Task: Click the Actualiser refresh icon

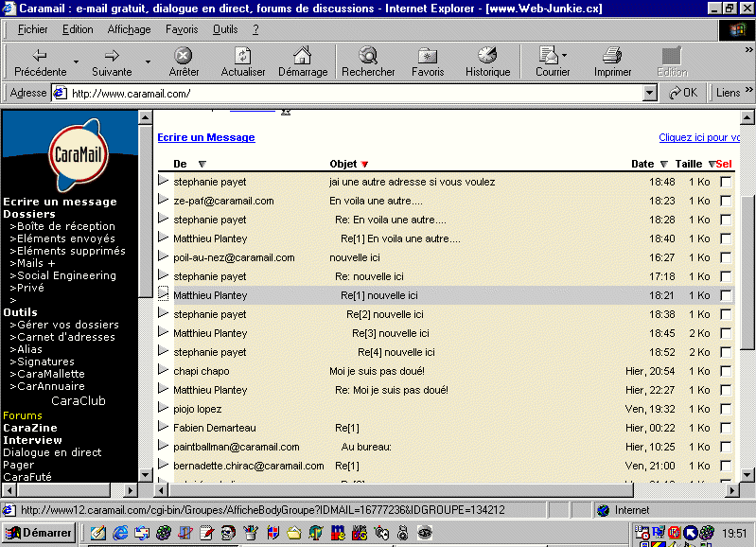Action: pyautogui.click(x=242, y=56)
